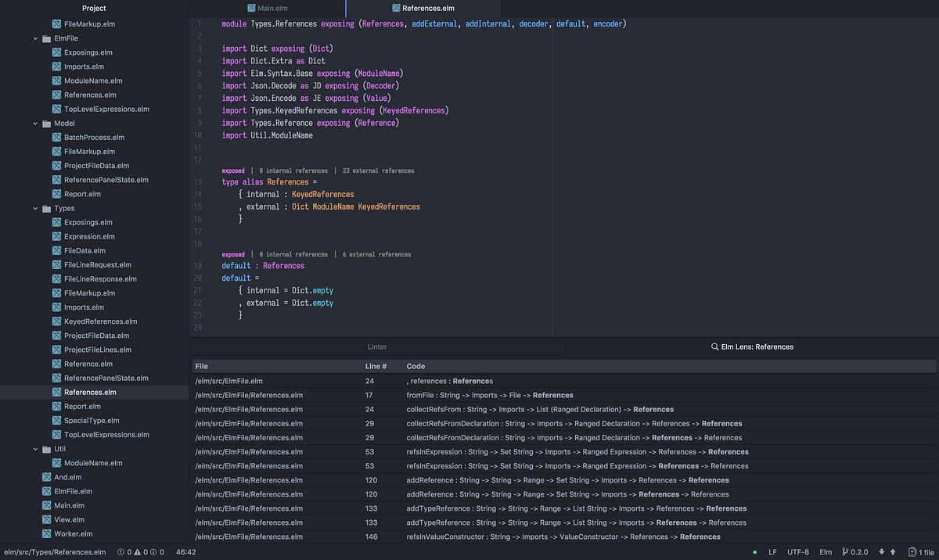Collapse the Util folder
This screenshot has width=939, height=560.
[x=34, y=448]
